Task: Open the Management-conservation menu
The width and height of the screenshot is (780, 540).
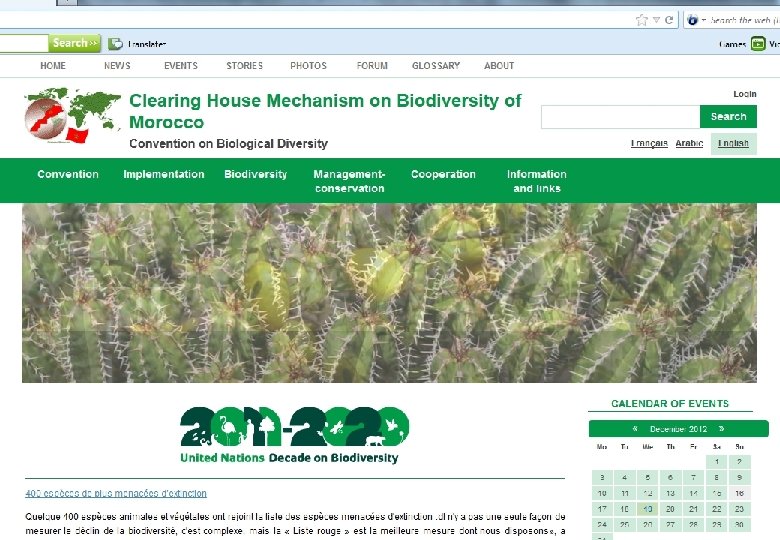Action: (x=349, y=181)
